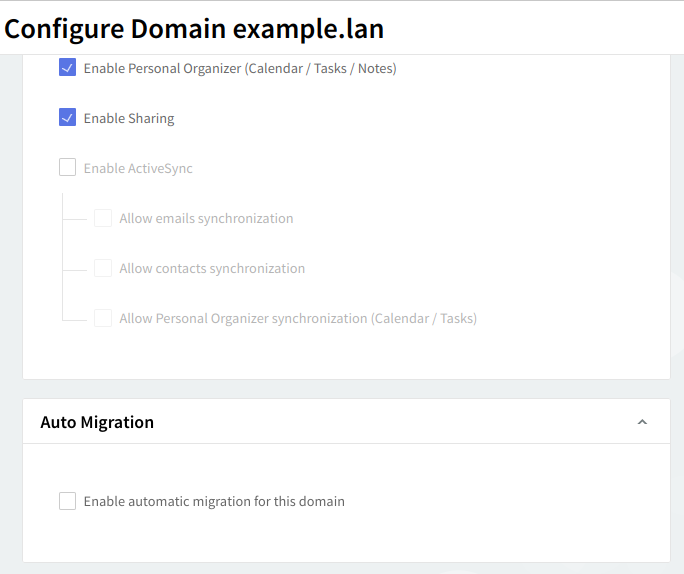
Task: Collapse the Auto Migration section chevron
Action: pos(642,422)
